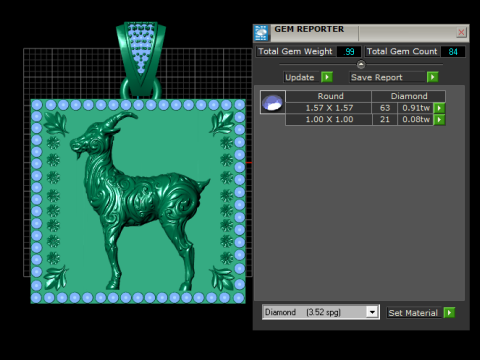
Task: Click the Total Gem Weight value .99
Action: click(x=349, y=52)
